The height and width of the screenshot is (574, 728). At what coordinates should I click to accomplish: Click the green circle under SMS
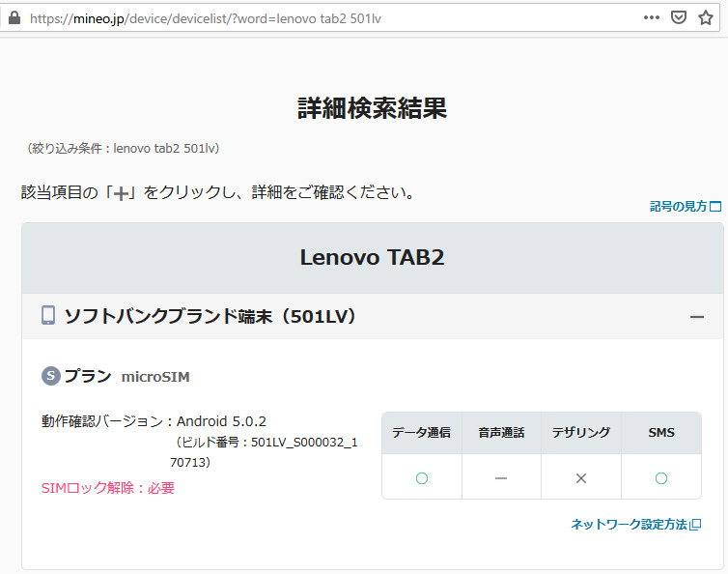coord(661,478)
